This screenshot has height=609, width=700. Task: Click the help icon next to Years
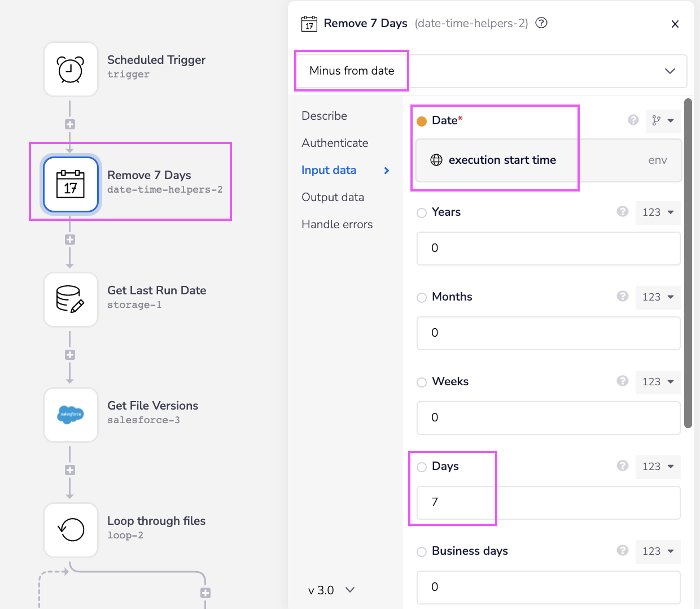click(623, 211)
